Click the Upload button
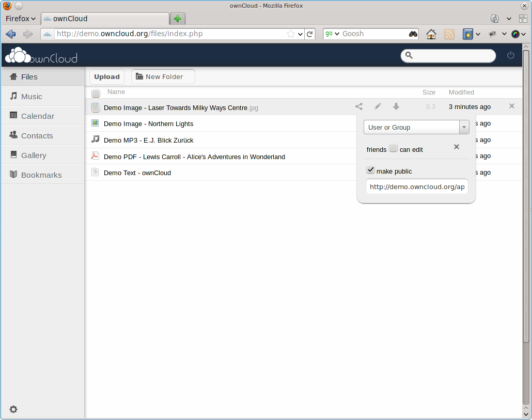 pyautogui.click(x=107, y=76)
